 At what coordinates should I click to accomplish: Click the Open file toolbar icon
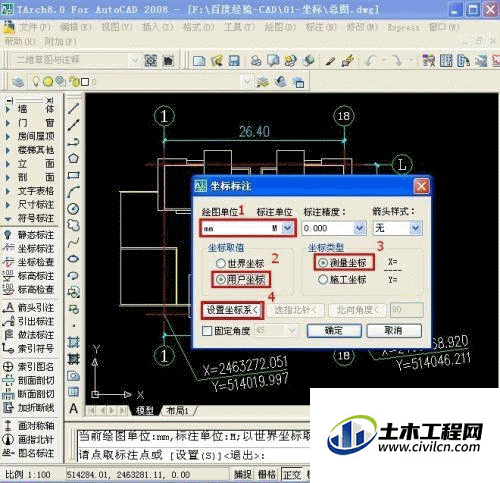tap(217, 61)
